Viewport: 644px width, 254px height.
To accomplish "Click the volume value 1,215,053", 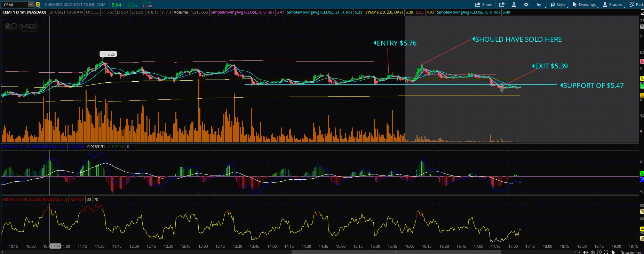I will pyautogui.click(x=199, y=12).
